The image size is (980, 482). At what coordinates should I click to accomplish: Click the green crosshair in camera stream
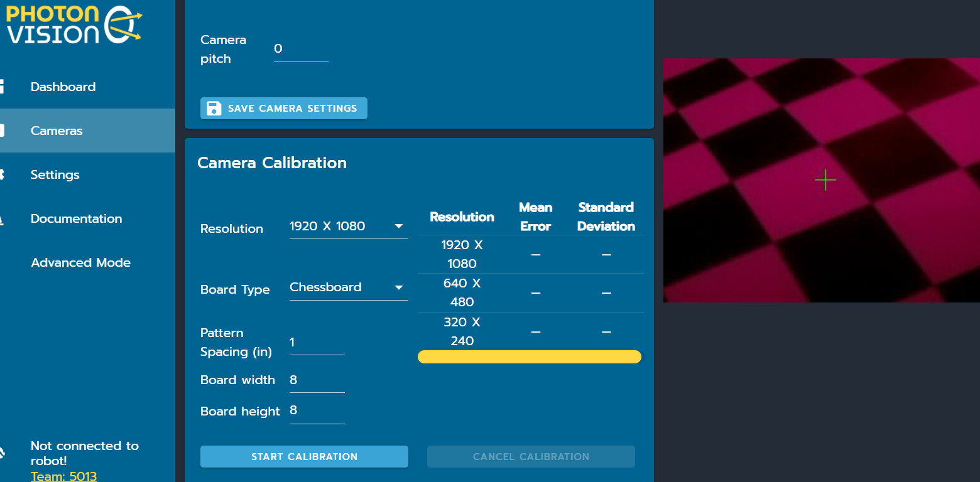point(825,180)
